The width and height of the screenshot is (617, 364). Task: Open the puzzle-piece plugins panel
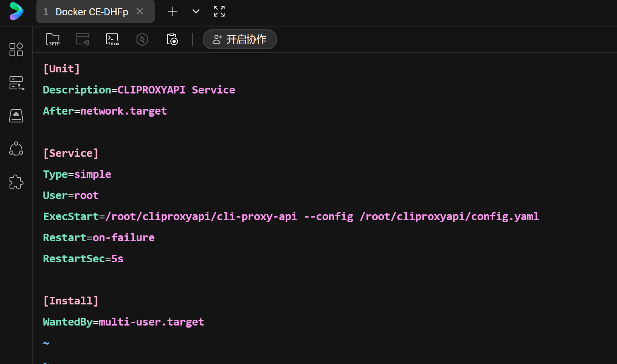16,182
